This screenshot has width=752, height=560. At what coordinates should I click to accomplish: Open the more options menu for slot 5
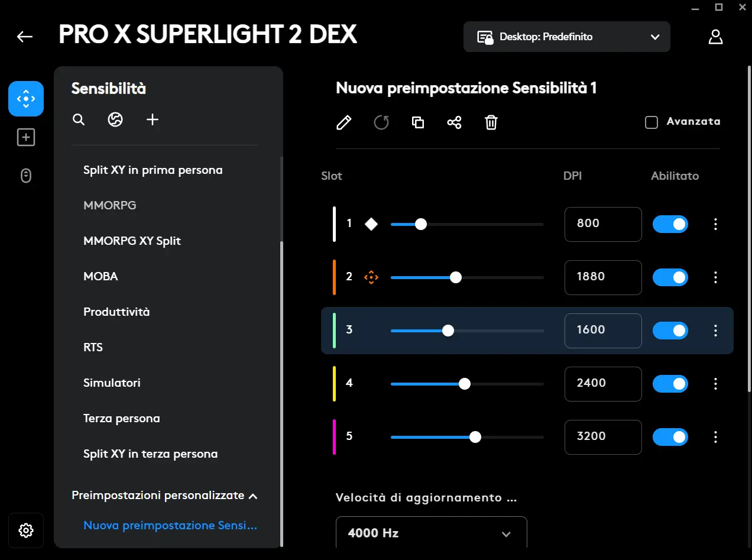(x=715, y=437)
